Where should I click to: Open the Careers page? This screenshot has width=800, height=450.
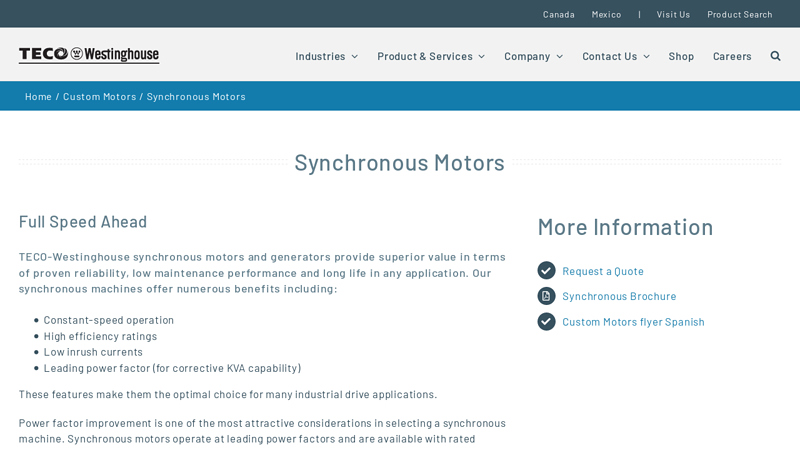pyautogui.click(x=732, y=56)
